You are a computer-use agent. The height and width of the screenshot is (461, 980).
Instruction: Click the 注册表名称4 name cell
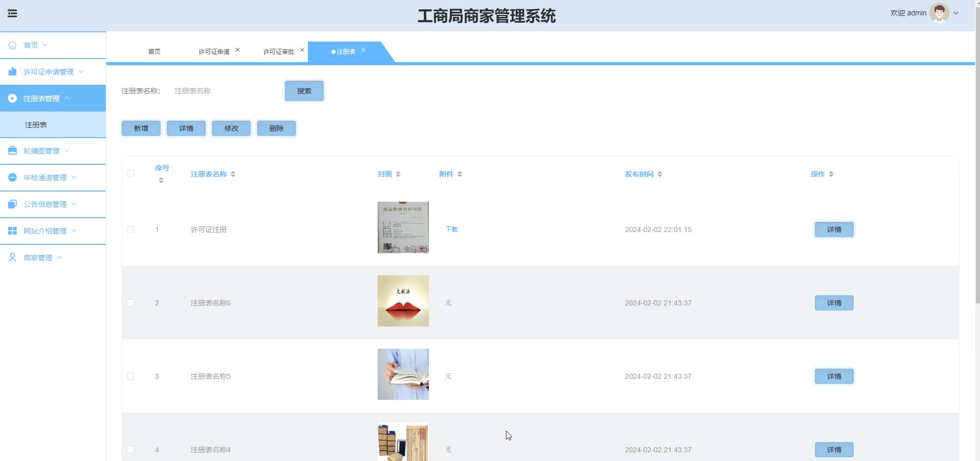(x=211, y=450)
